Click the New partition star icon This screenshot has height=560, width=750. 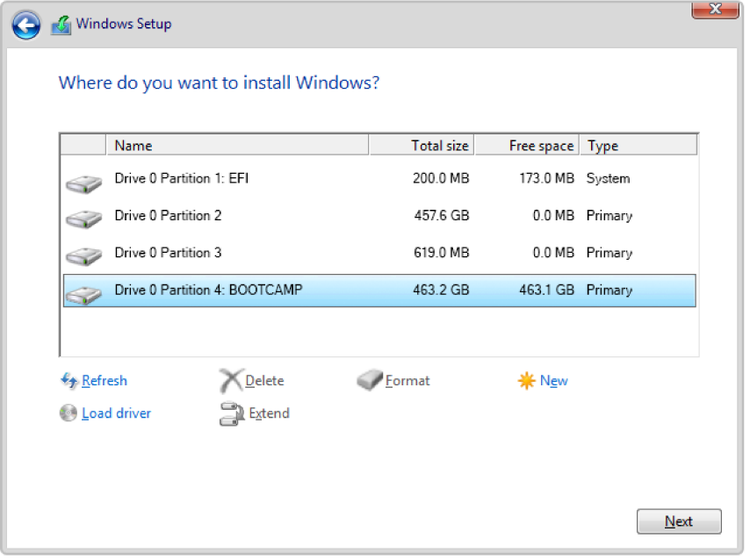[x=526, y=380]
